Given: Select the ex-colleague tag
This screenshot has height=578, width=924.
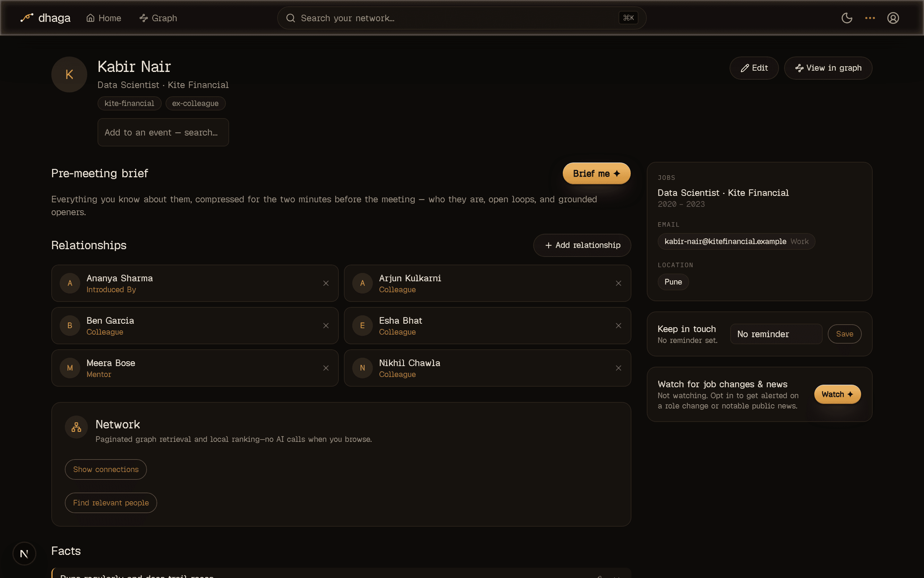Looking at the screenshot, I should (x=195, y=103).
